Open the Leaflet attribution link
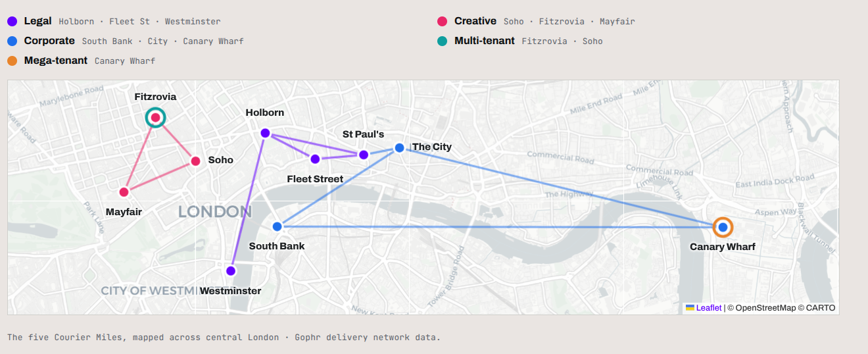This screenshot has width=868, height=354. [704, 307]
